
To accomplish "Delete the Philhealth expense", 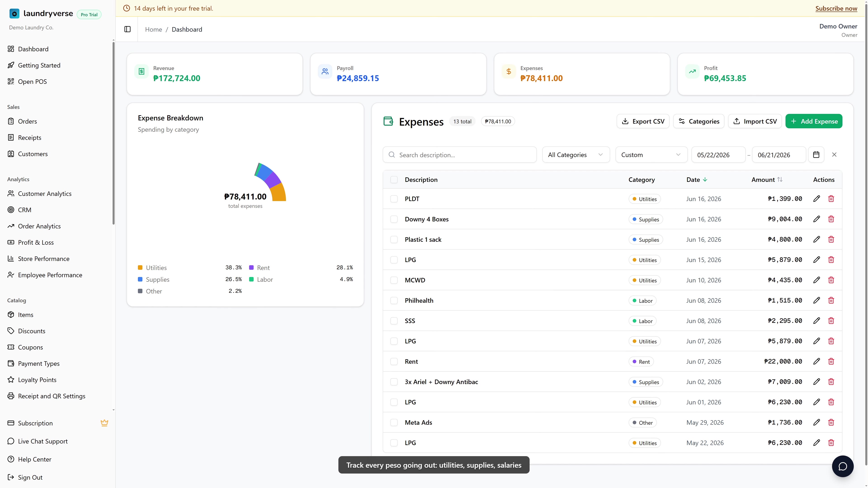I will (x=831, y=300).
